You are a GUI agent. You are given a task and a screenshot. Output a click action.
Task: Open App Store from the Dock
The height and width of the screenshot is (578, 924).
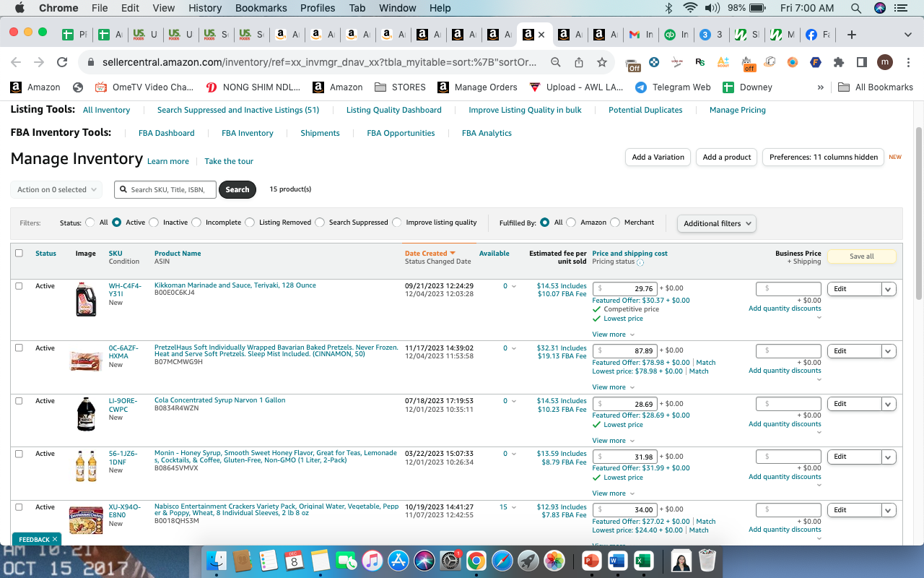(398, 560)
